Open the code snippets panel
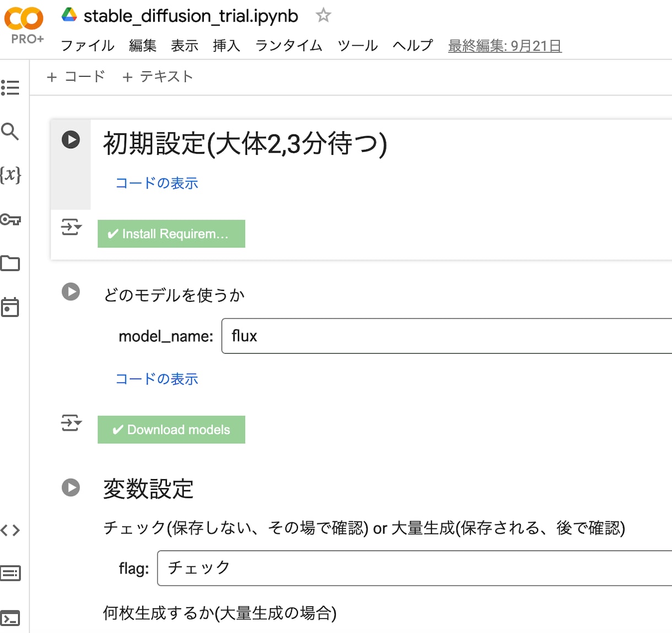Screen dimensions: 672x633 [10, 530]
